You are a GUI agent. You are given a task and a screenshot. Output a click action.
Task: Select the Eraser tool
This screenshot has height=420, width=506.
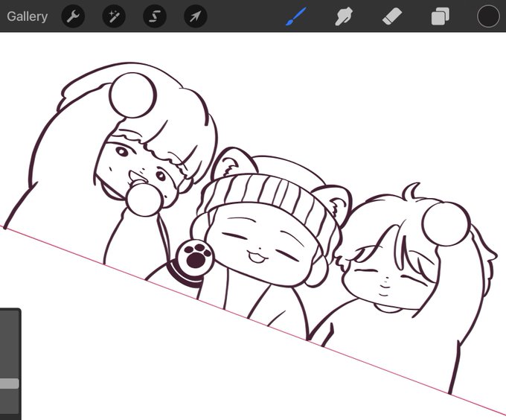[391, 16]
